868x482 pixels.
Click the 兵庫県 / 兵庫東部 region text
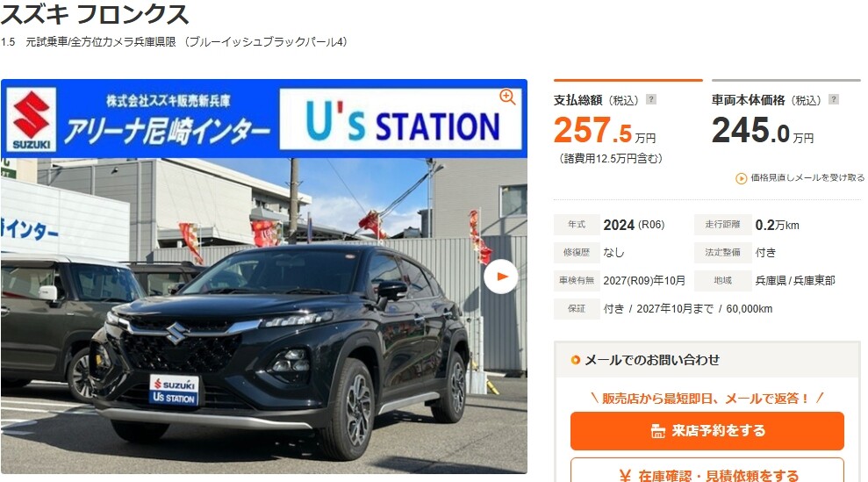[x=795, y=281]
